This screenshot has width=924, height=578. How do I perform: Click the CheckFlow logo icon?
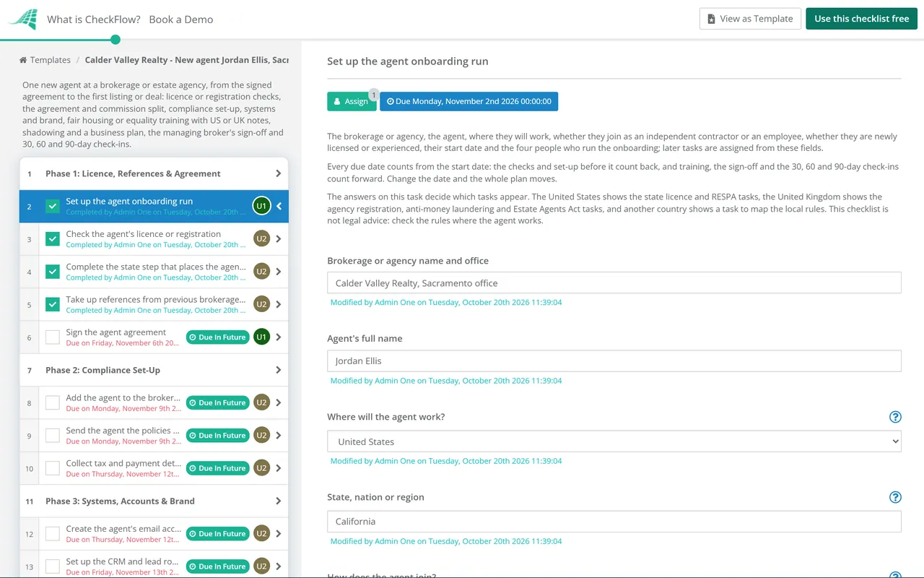click(x=23, y=20)
